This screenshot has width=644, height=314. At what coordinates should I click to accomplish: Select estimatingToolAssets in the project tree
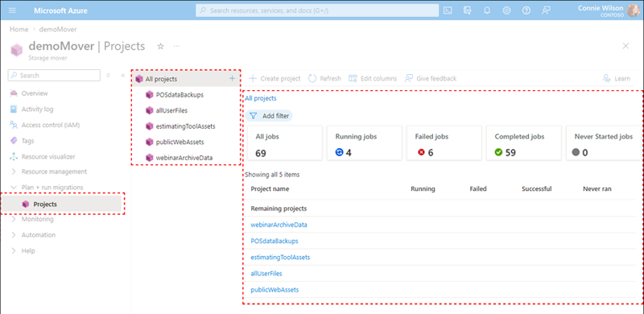point(187,126)
